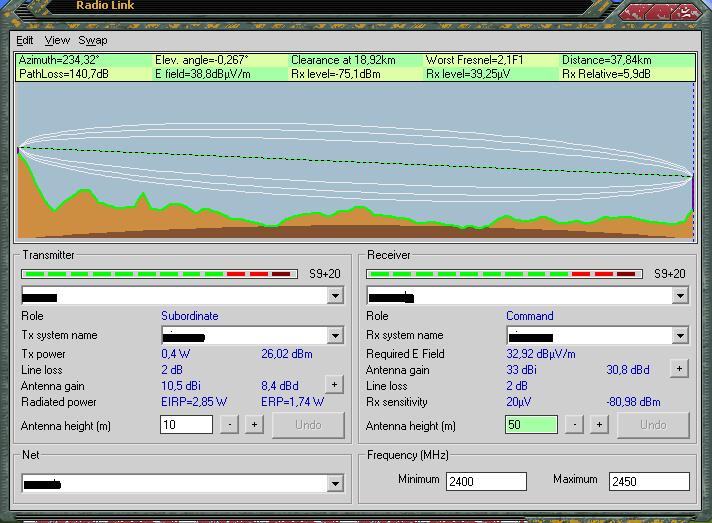This screenshot has width=712, height=523.
Task: Click plus button beside Rx antenna gain
Action: (x=679, y=369)
